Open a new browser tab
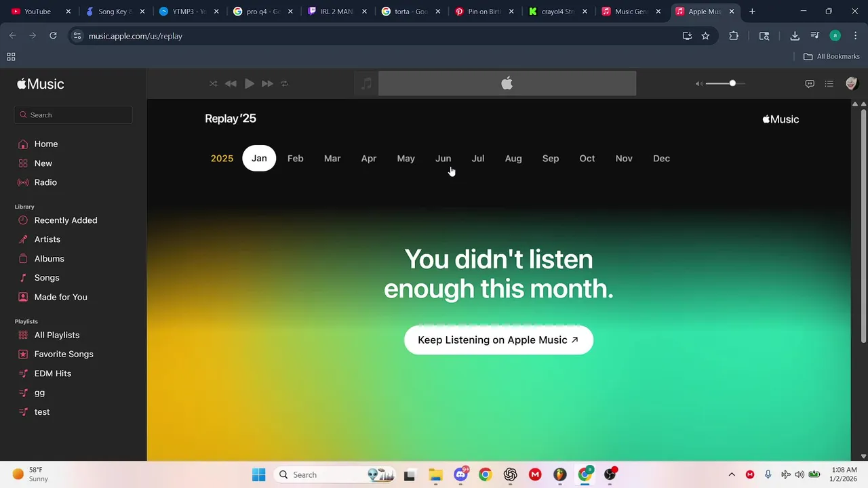Image resolution: width=868 pixels, height=488 pixels. (752, 12)
